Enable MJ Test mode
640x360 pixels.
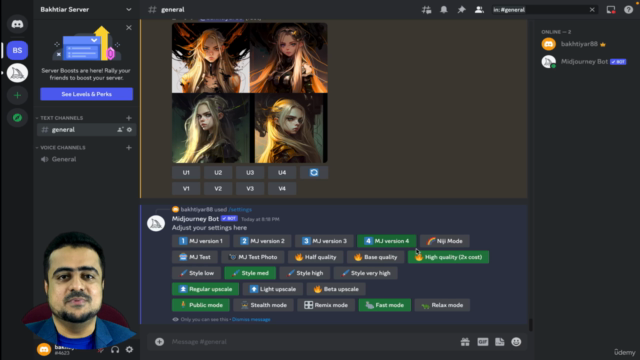pyautogui.click(x=195, y=257)
